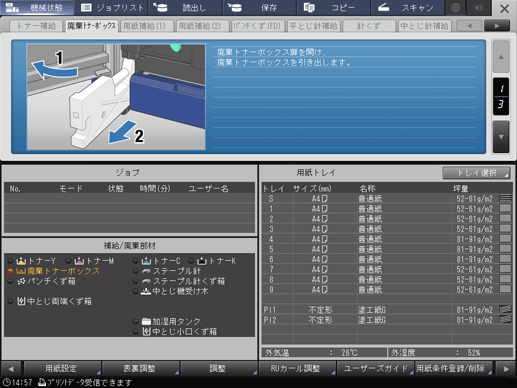Click the tray S paper level indicator

point(505,198)
